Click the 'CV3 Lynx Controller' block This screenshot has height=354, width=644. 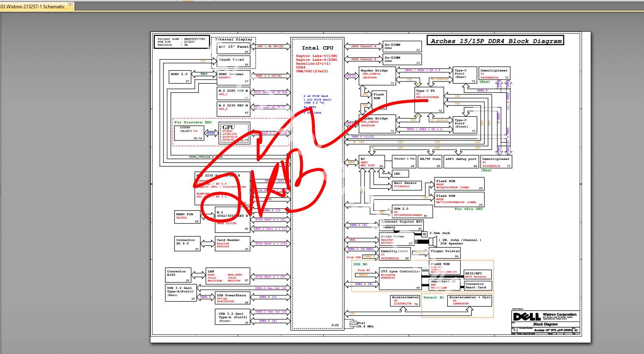400,279
